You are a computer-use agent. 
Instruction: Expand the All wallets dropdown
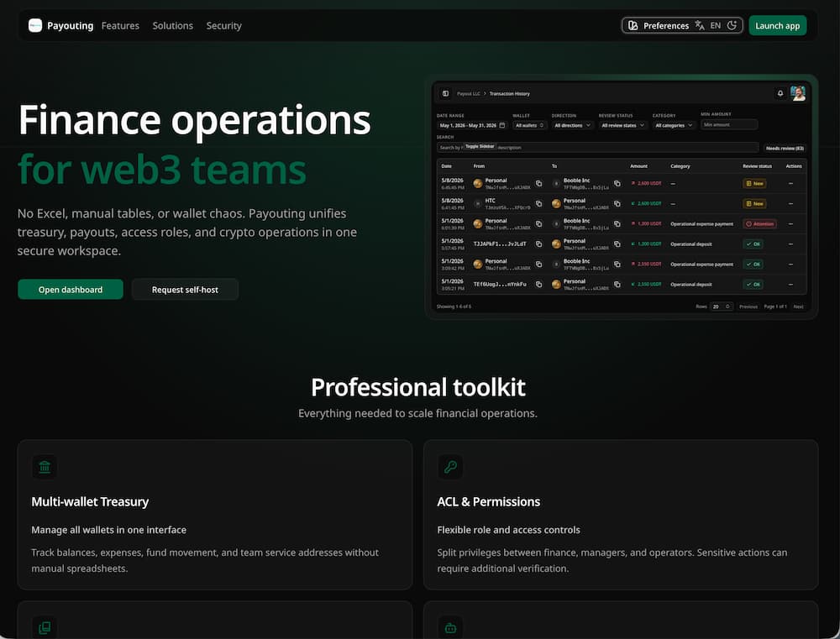point(529,125)
